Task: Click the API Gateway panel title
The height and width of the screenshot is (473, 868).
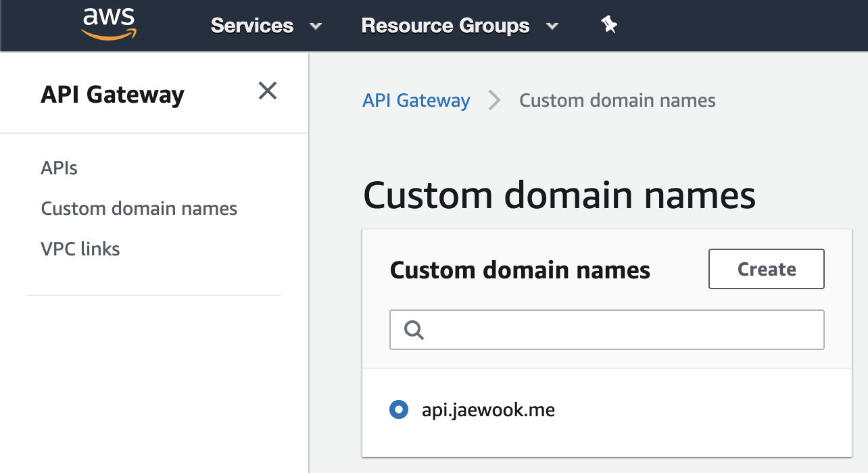Action: click(112, 95)
